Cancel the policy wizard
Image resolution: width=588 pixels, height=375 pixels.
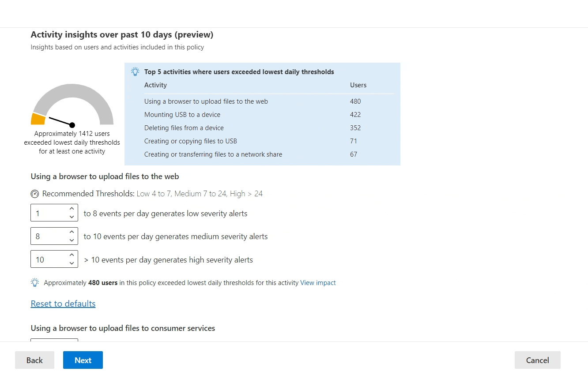pyautogui.click(x=537, y=360)
